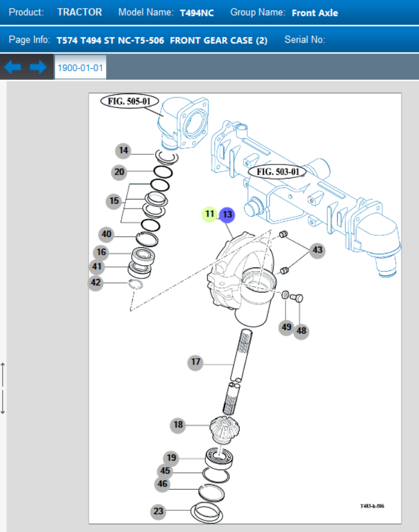Click the green highlighted part 11
This screenshot has width=419, height=532.
tap(209, 214)
